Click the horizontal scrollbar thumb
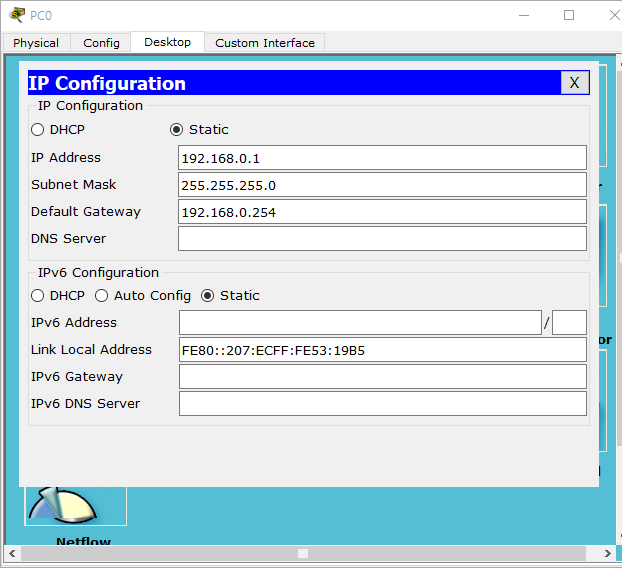This screenshot has width=622, height=568. coord(303,553)
